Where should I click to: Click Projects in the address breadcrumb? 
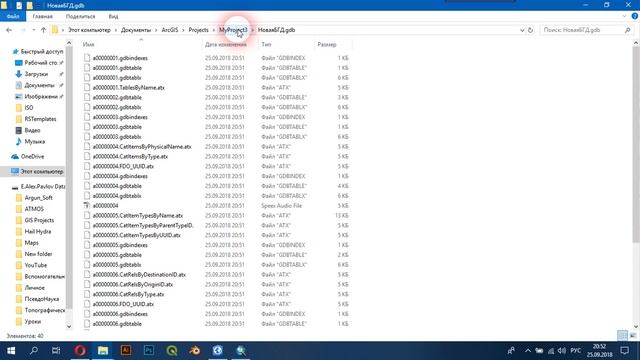point(198,30)
